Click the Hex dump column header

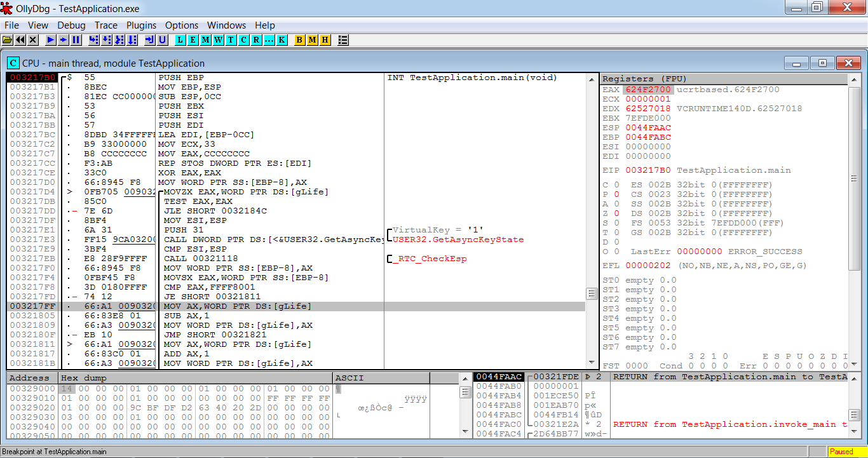tap(196, 378)
